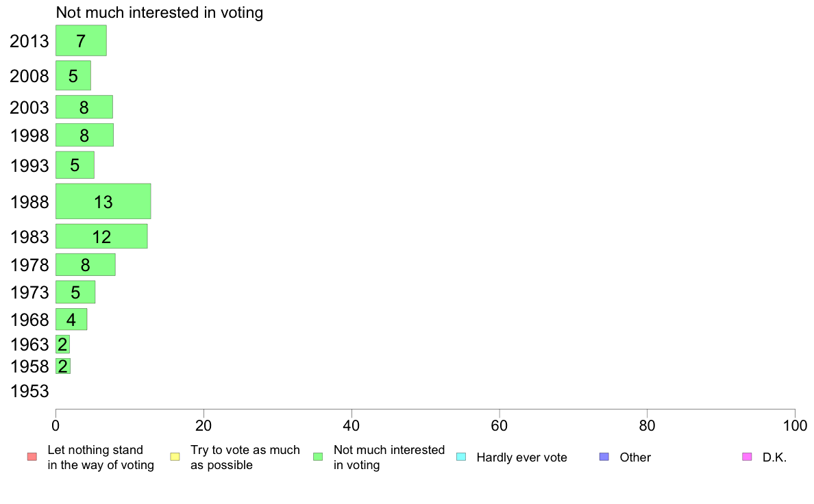Click the 40 tick label on the x-axis
The width and height of the screenshot is (814, 504).
[x=351, y=426]
